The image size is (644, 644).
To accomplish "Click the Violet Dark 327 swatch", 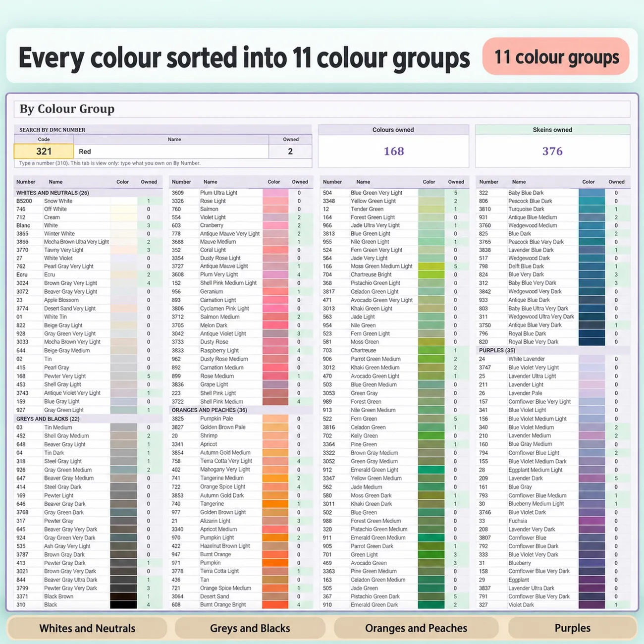I will (591, 605).
